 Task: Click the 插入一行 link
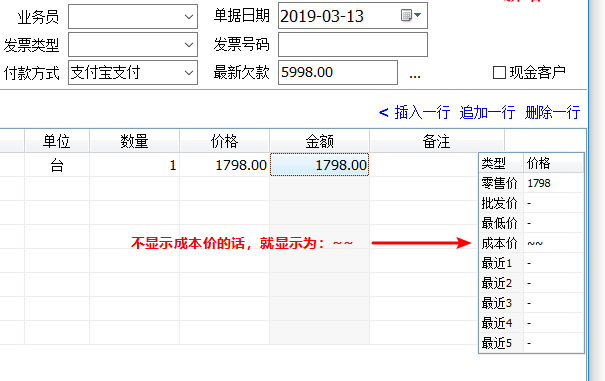pos(422,113)
